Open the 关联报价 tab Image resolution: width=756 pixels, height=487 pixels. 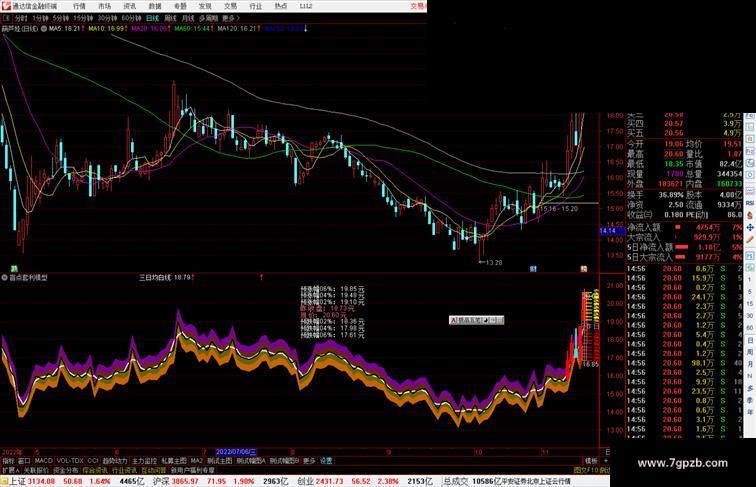point(36,470)
